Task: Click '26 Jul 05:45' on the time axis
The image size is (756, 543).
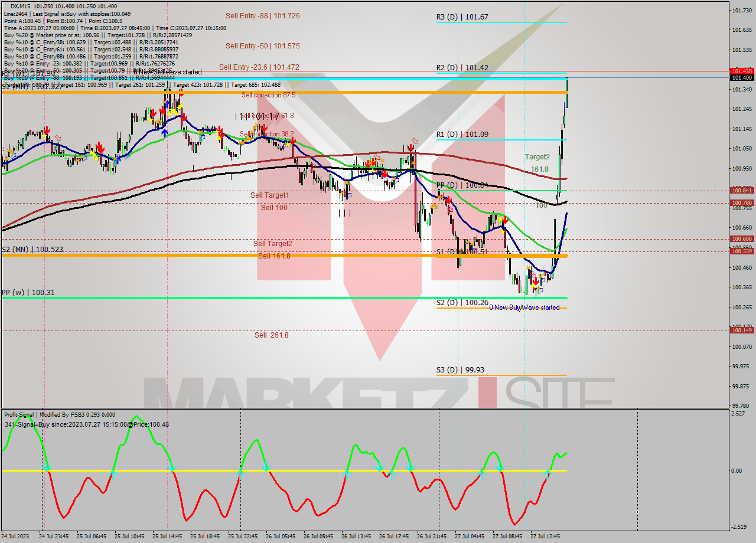Action: 281,537
